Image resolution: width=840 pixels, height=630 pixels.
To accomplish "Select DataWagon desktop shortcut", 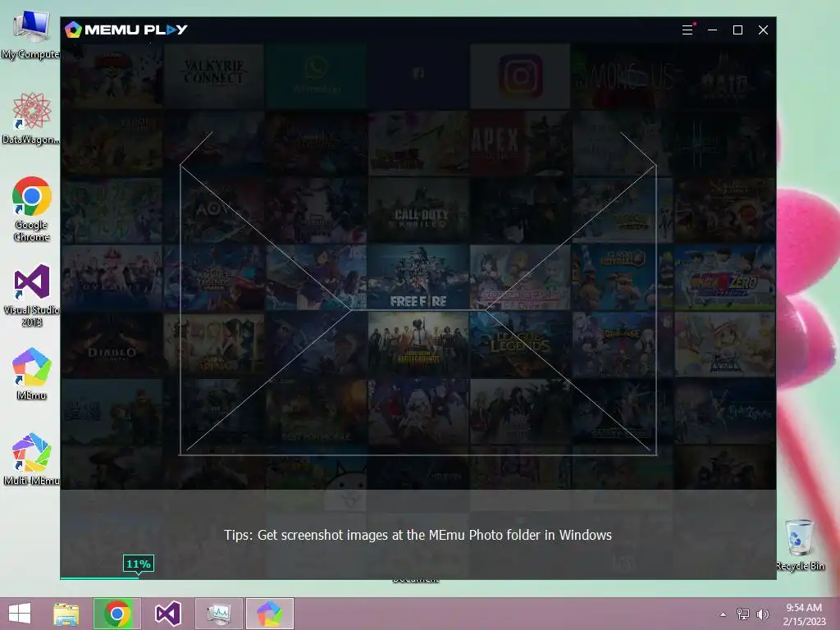I will coord(30,118).
